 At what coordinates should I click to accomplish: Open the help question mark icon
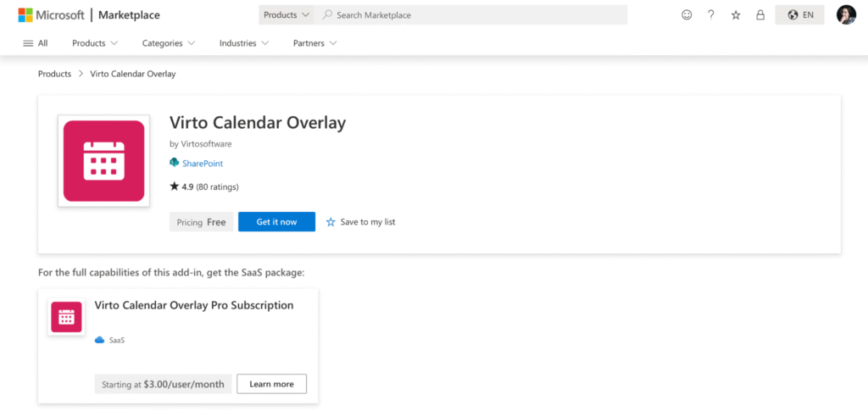pos(711,15)
